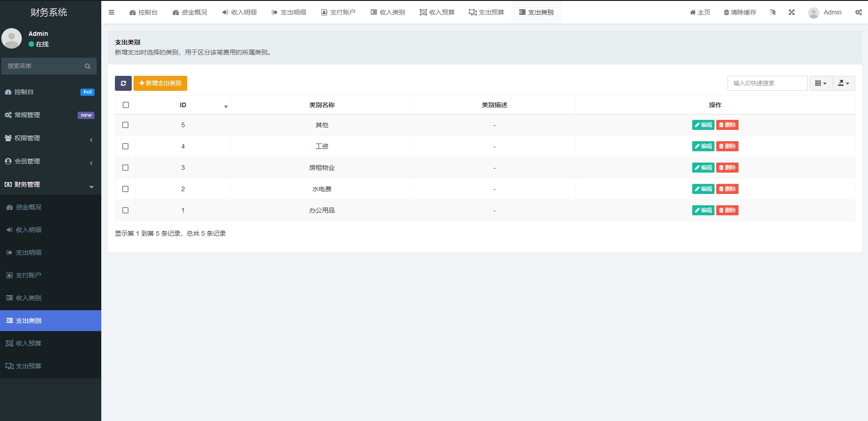Viewport: 868px width, 421px height.
Task: Click the 新增支出类别 button
Action: click(160, 83)
